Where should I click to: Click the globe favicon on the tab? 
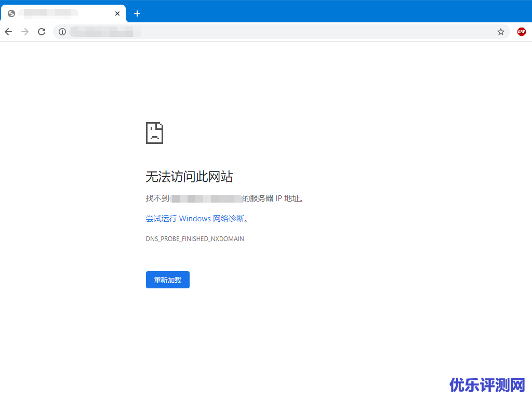point(11,14)
